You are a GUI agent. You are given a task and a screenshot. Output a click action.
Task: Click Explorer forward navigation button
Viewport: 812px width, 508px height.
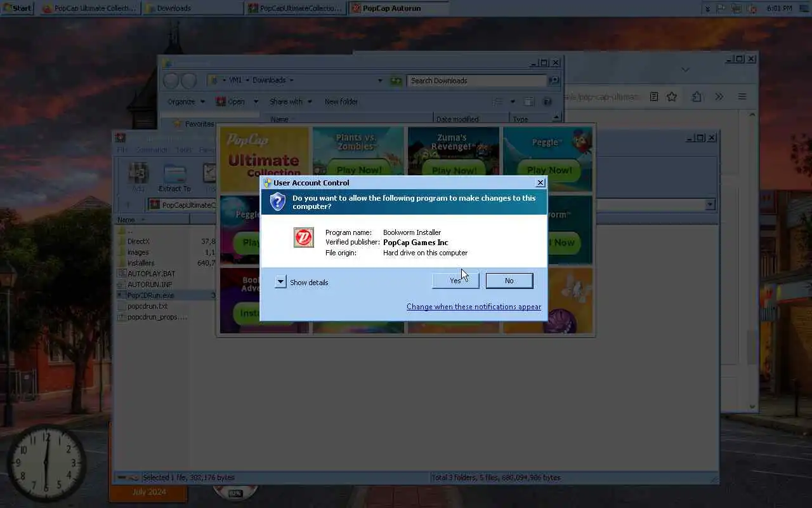[x=188, y=81]
